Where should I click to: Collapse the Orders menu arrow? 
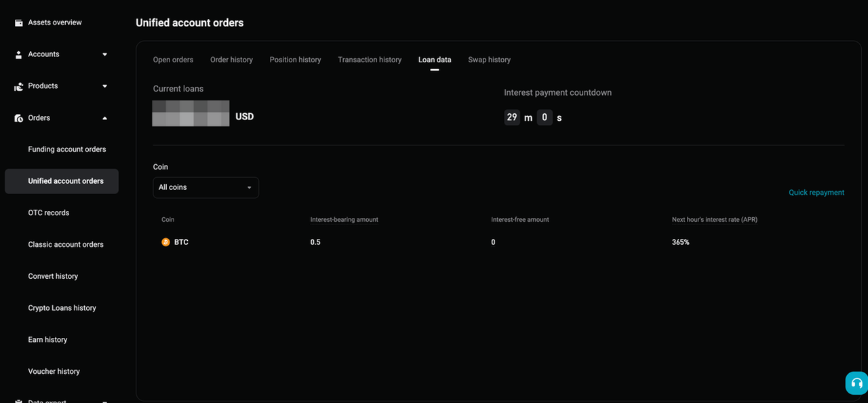(104, 118)
